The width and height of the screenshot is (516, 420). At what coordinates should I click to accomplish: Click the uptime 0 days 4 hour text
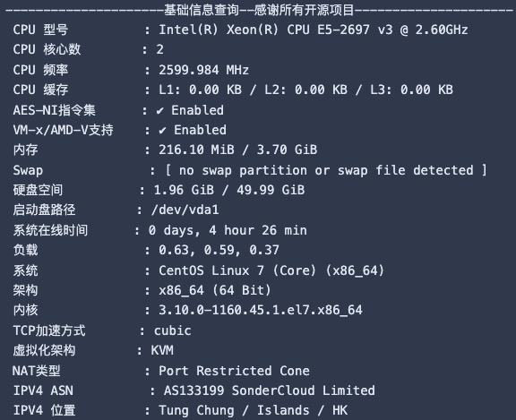pos(228,230)
